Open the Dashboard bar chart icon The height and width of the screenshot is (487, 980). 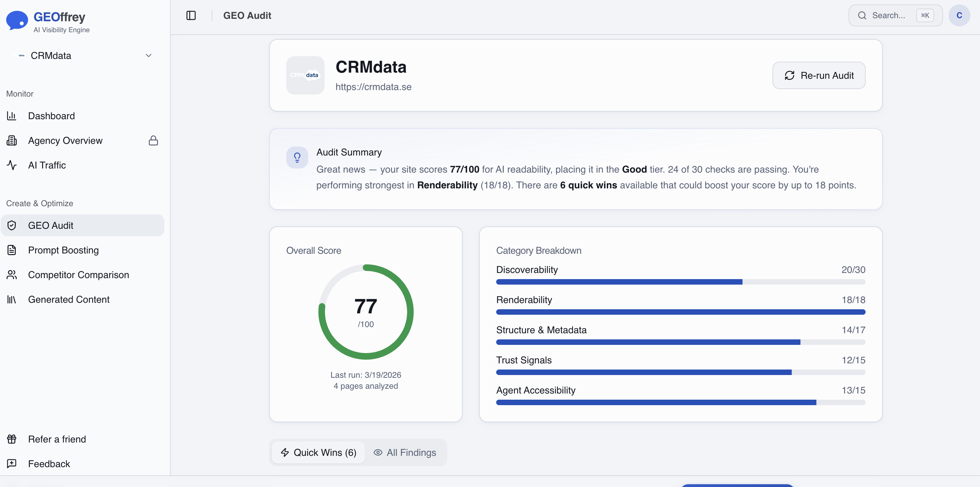(12, 116)
